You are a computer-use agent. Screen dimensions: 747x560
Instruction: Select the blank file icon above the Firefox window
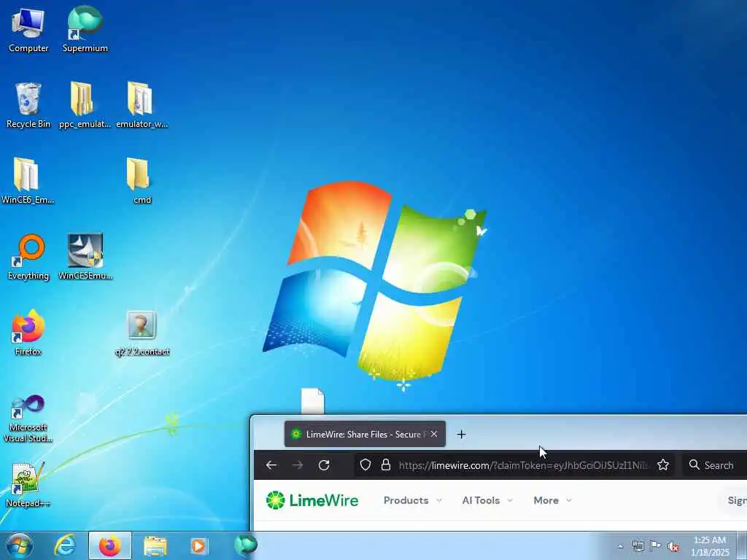(x=312, y=402)
